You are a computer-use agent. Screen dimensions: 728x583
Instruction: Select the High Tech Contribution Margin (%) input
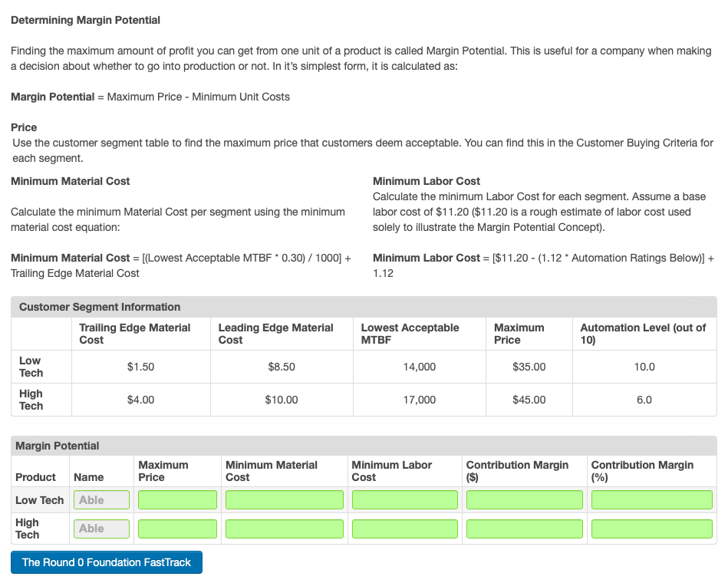(x=651, y=529)
